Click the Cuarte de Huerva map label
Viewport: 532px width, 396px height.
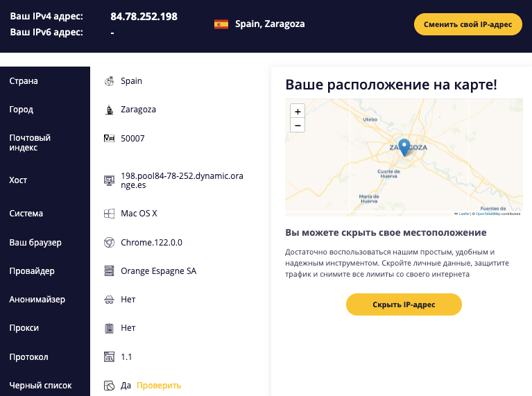coord(389,174)
